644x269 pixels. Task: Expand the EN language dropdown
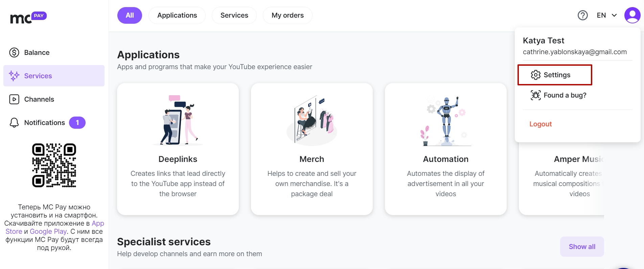click(x=607, y=15)
